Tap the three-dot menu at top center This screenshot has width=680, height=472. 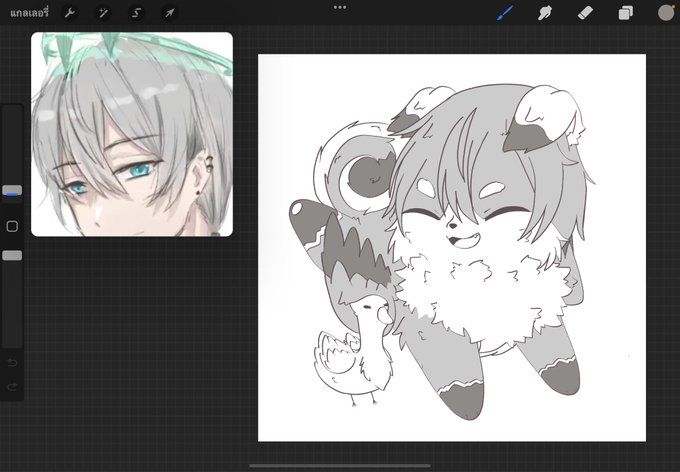(340, 7)
